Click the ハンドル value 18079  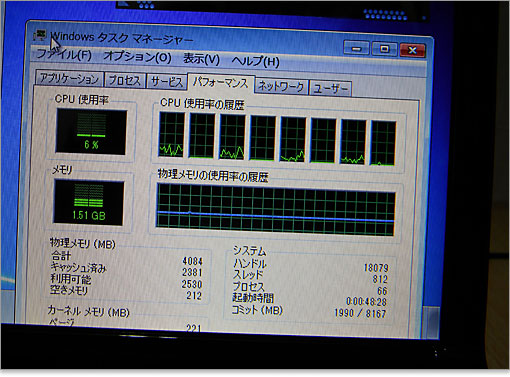(376, 268)
